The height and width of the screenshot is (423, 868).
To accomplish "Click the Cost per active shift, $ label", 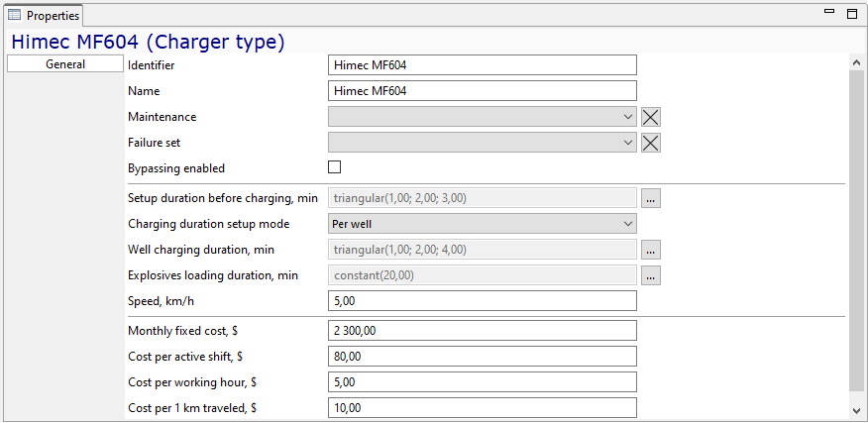I will click(x=185, y=357).
